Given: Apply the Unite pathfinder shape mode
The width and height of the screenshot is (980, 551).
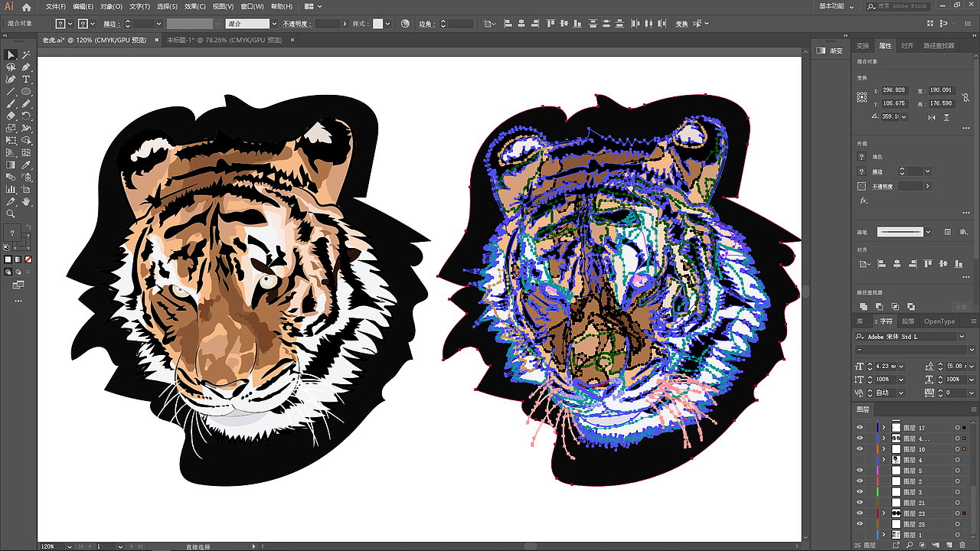Looking at the screenshot, I should coord(864,306).
